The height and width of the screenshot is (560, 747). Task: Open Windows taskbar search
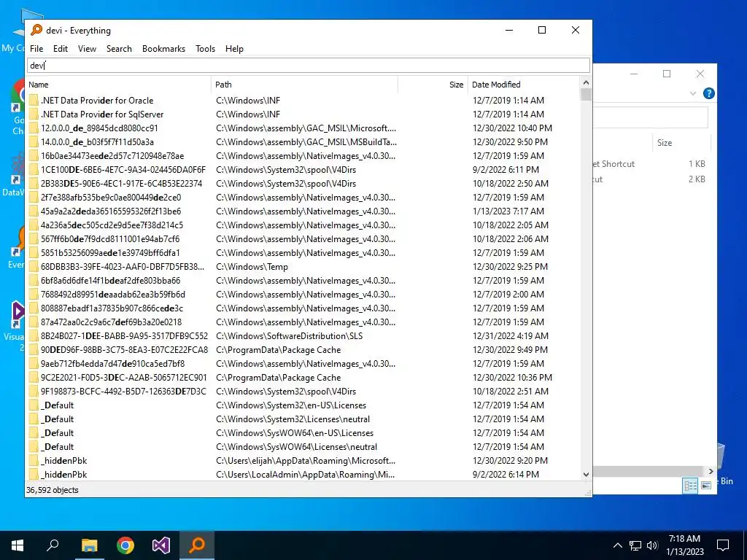coord(53,545)
